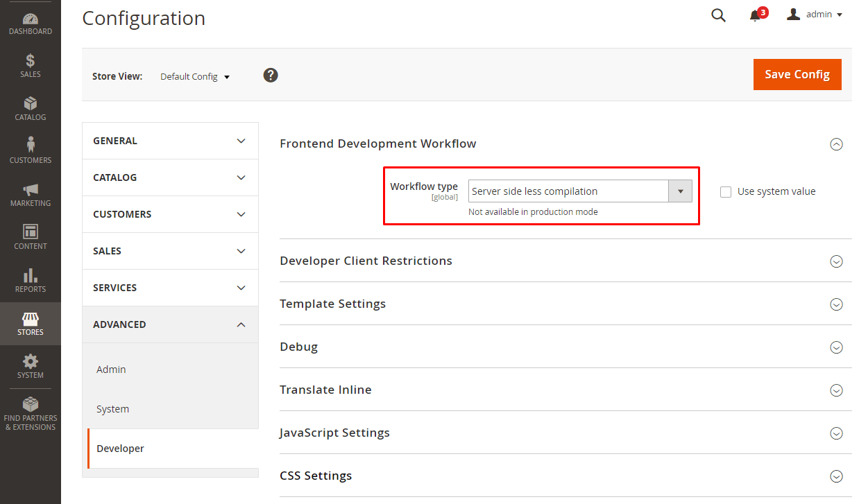The height and width of the screenshot is (504, 859).
Task: Open the admin search magnifier
Action: click(718, 15)
